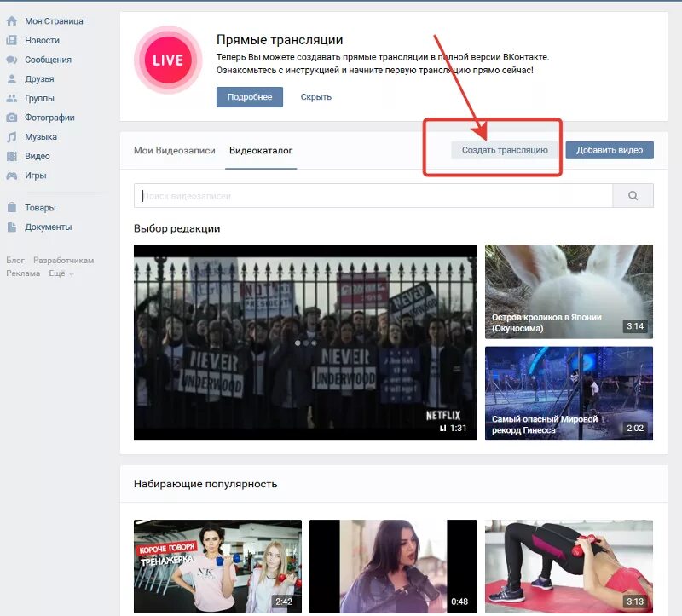Click the home icon beside Моя Страница
The height and width of the screenshot is (616, 682).
coord(12,20)
